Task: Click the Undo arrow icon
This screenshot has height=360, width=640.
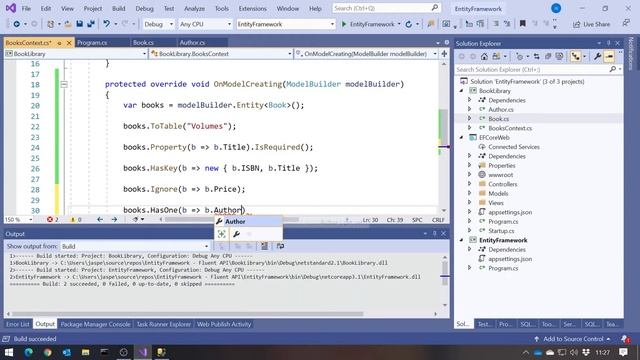Action: (107, 24)
